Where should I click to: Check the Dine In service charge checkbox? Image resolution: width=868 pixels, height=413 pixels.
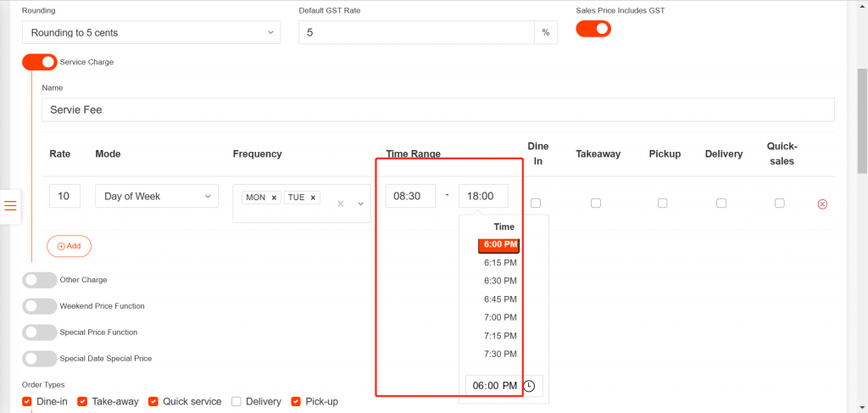(x=536, y=203)
